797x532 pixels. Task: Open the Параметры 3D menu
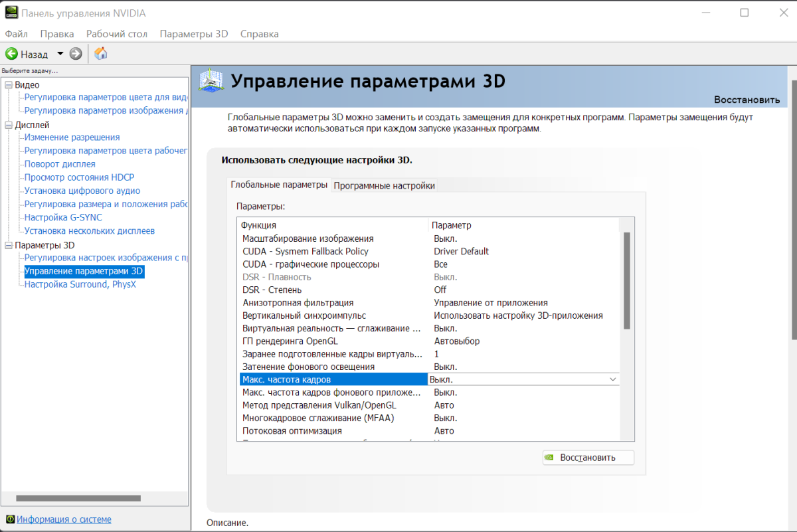[193, 34]
